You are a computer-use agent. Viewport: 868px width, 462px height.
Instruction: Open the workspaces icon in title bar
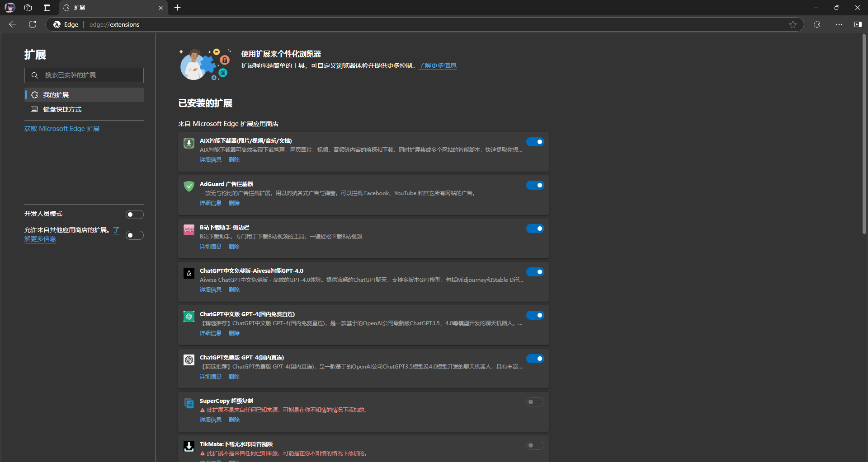tap(28, 8)
